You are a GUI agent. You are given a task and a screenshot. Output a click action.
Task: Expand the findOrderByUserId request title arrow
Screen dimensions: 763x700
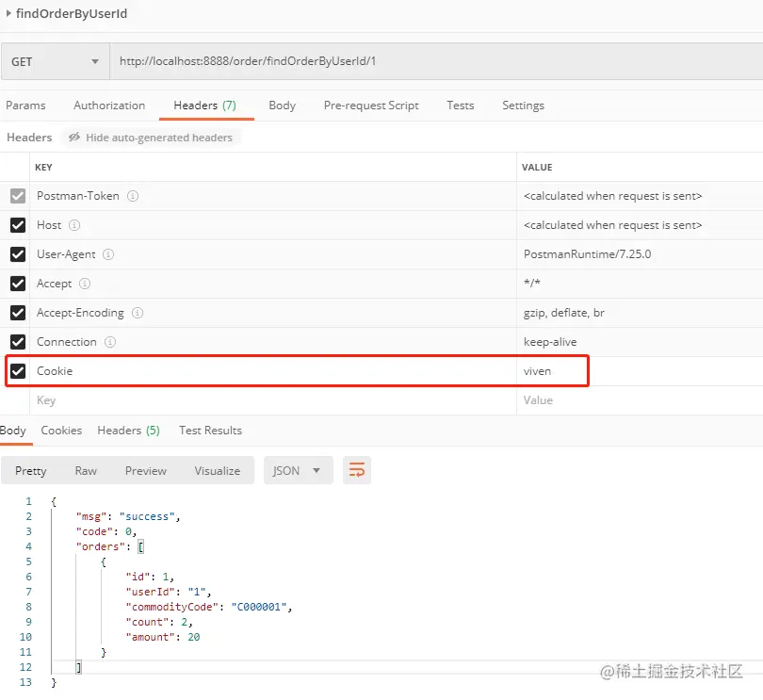8,13
